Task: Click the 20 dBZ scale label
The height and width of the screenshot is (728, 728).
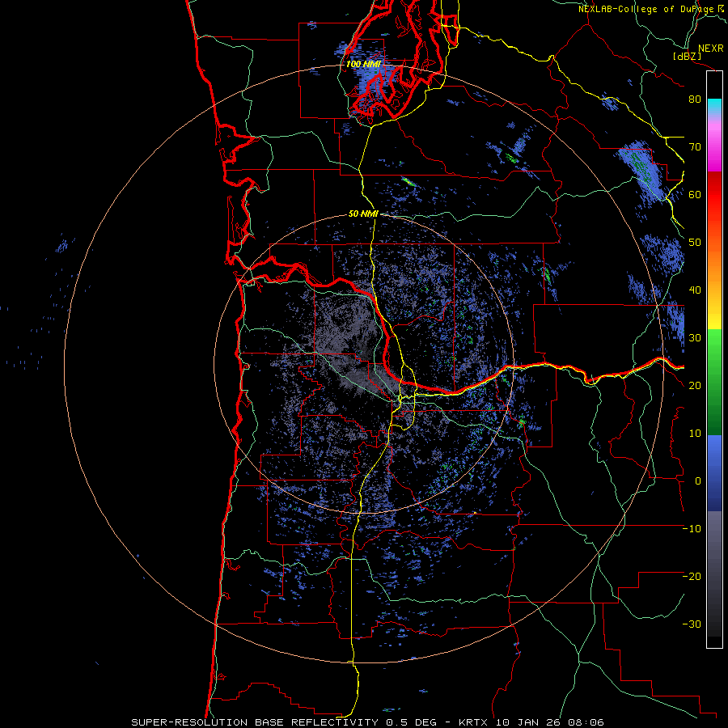Action: (695, 386)
